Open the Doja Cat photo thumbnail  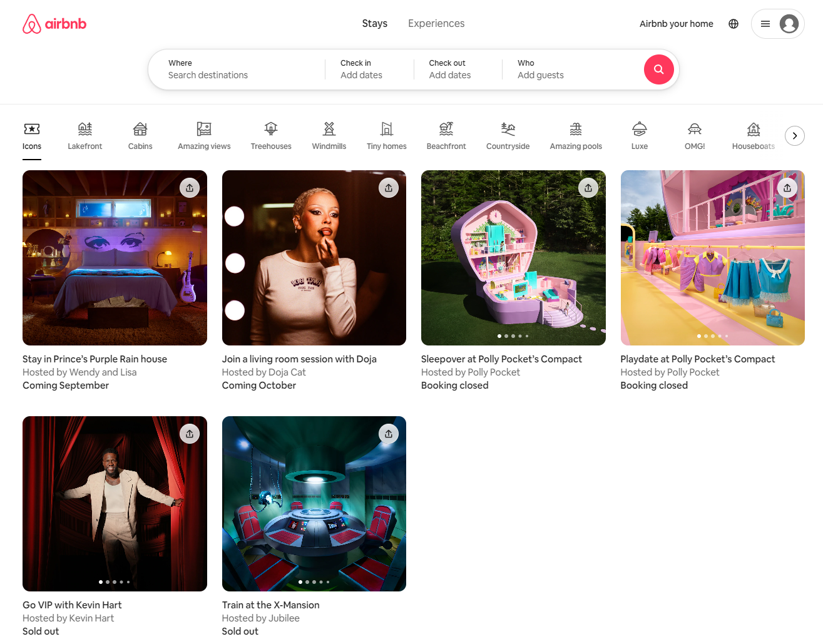coord(314,258)
